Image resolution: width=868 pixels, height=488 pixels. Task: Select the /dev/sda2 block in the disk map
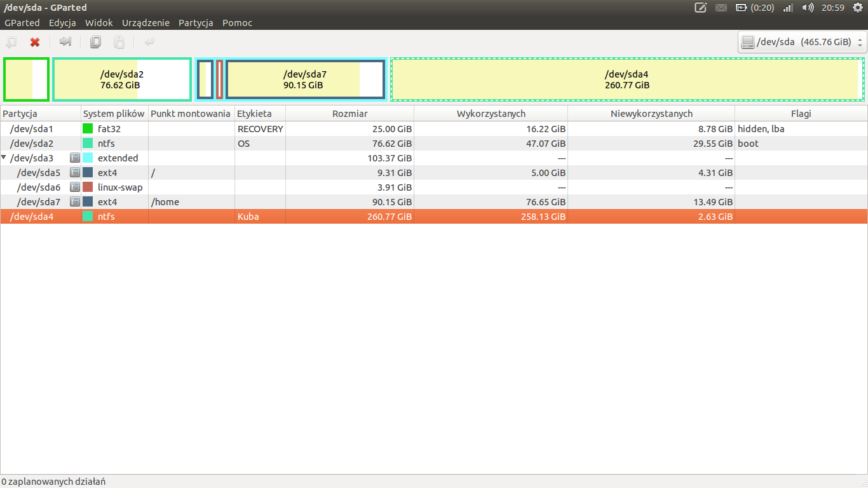coord(122,79)
